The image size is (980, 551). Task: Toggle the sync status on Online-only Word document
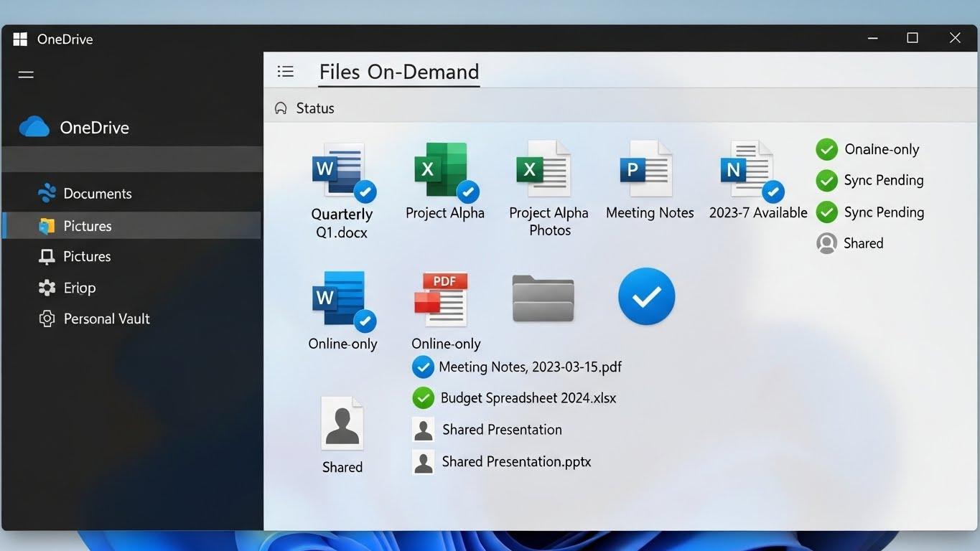click(x=365, y=323)
